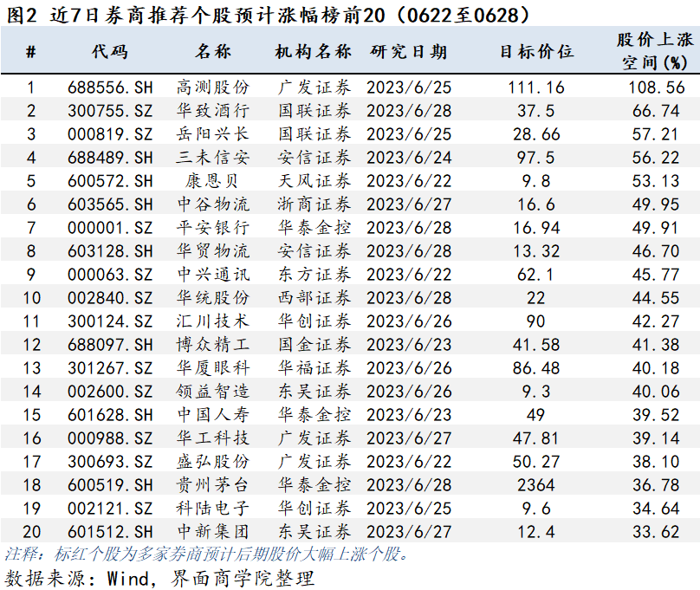This screenshot has height=590, width=700.
Task: Click the upside value 40.06
Action: coord(657,392)
